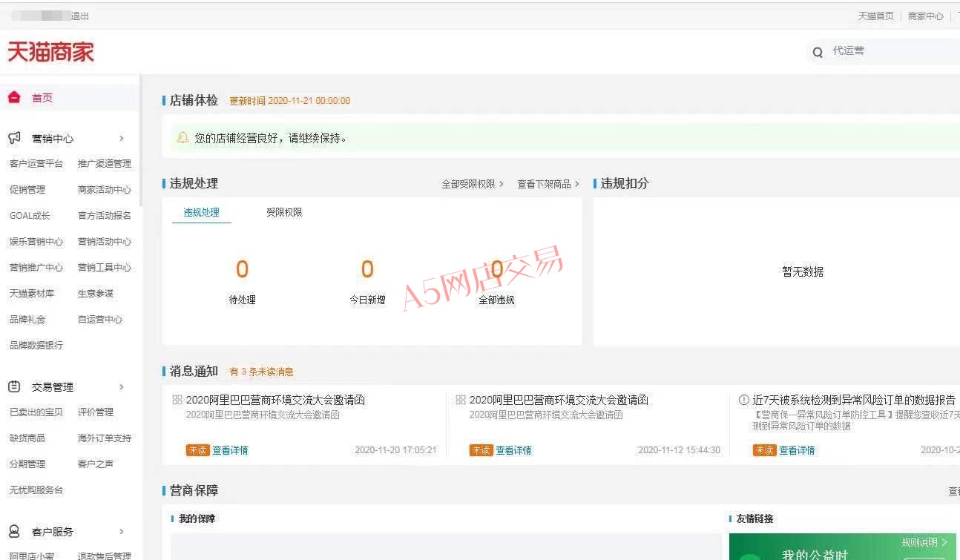Open 查看下架商品 link
This screenshot has height=560, width=960.
click(x=548, y=184)
